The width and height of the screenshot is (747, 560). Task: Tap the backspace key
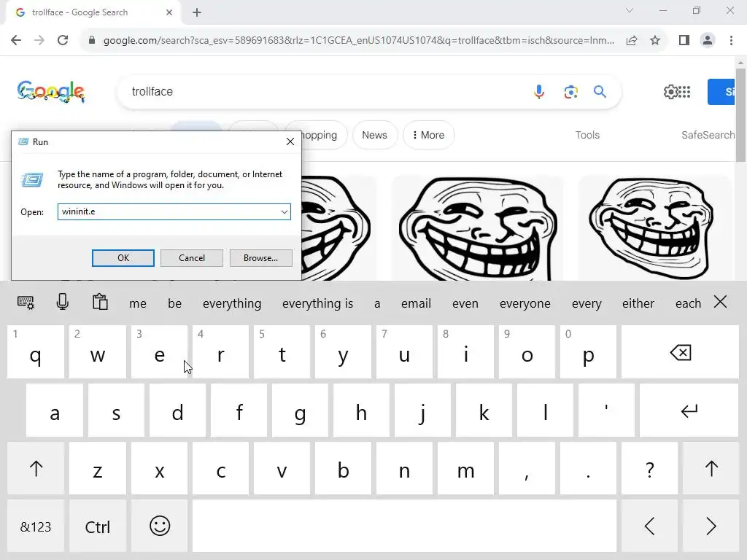[x=681, y=352]
